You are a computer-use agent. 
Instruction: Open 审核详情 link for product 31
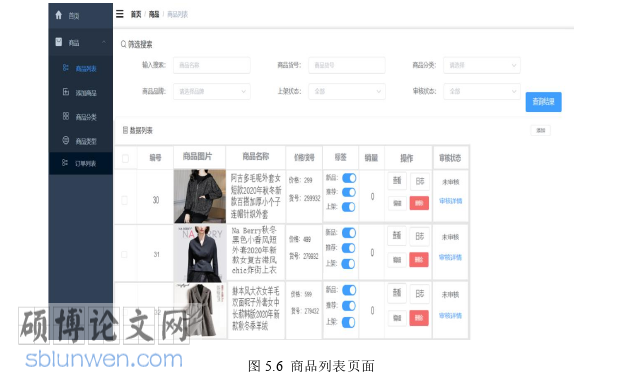point(450,257)
